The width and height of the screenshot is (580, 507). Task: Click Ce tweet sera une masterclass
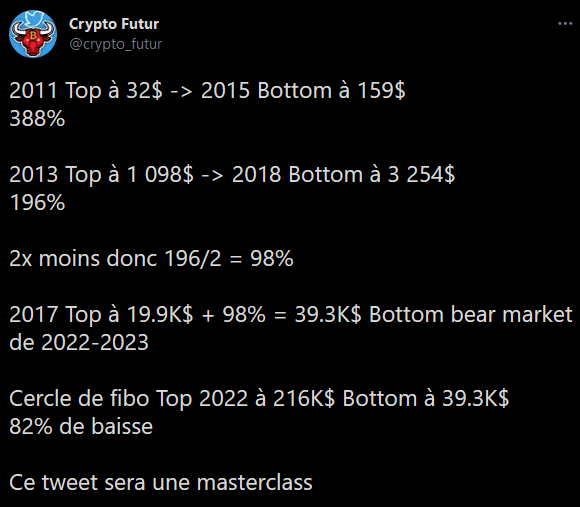tap(161, 483)
